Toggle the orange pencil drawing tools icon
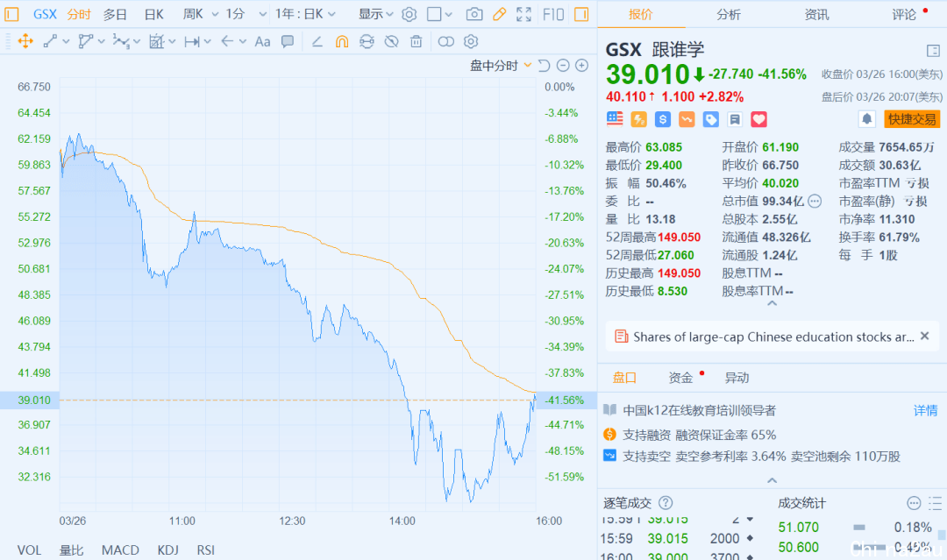Image resolution: width=947 pixels, height=560 pixels. [499, 14]
